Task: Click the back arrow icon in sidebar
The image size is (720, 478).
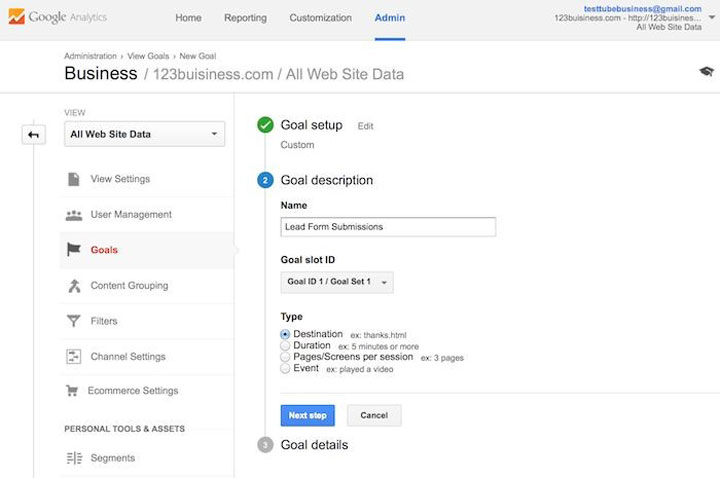Action: click(x=33, y=134)
